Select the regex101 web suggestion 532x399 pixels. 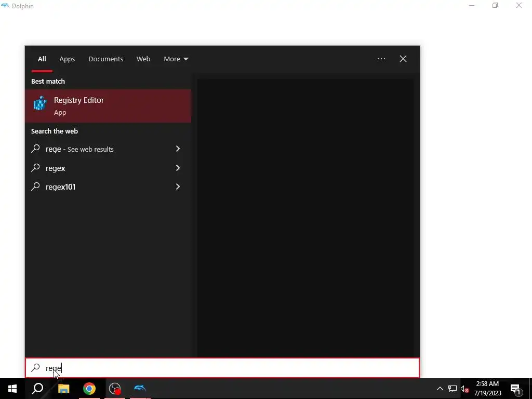[x=108, y=187]
